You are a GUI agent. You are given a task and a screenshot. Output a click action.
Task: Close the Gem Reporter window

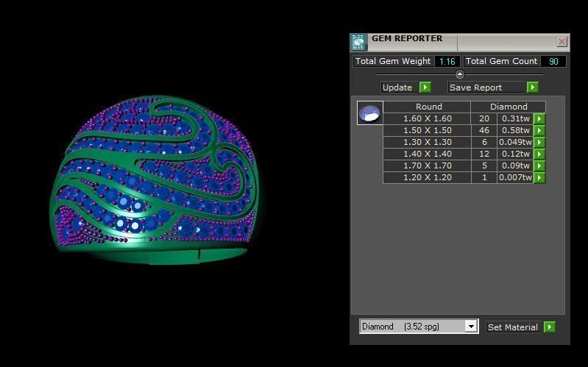[562, 42]
